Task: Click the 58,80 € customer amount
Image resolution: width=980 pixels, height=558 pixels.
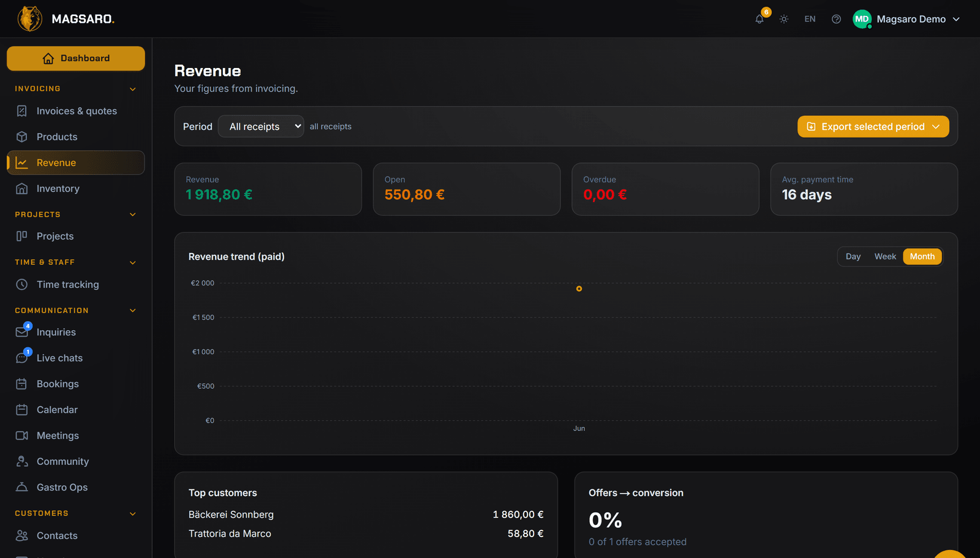Action: tap(526, 533)
